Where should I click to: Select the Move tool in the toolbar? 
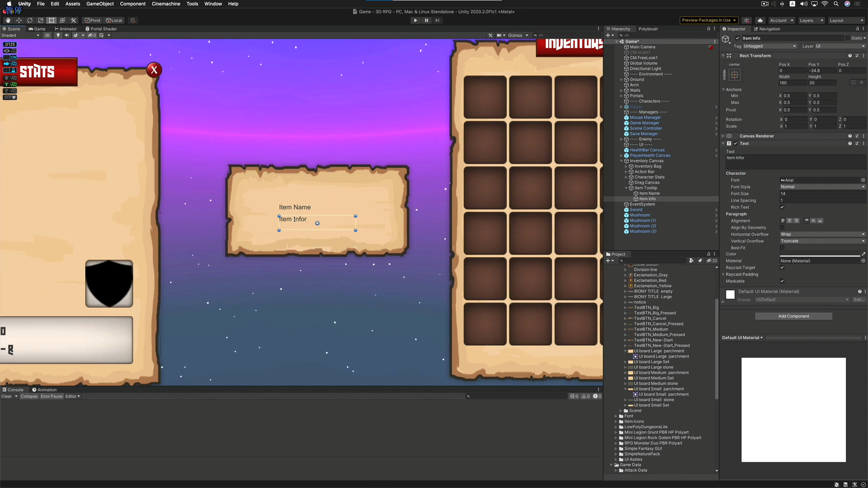[19, 20]
